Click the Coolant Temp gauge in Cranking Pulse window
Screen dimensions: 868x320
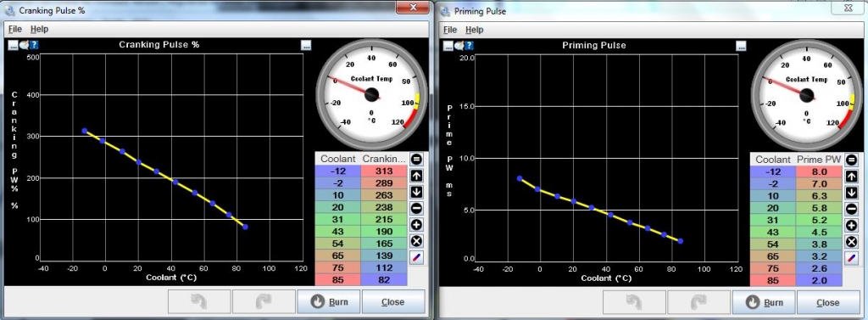point(371,94)
